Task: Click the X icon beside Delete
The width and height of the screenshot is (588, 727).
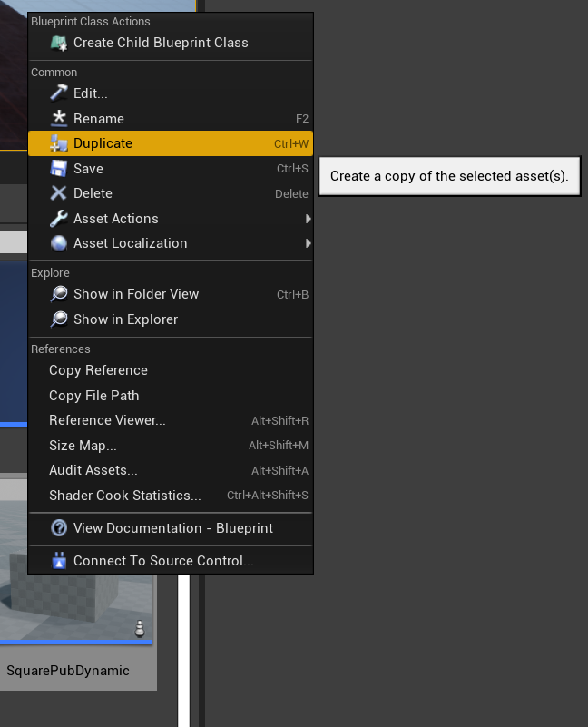Action: click(x=59, y=193)
